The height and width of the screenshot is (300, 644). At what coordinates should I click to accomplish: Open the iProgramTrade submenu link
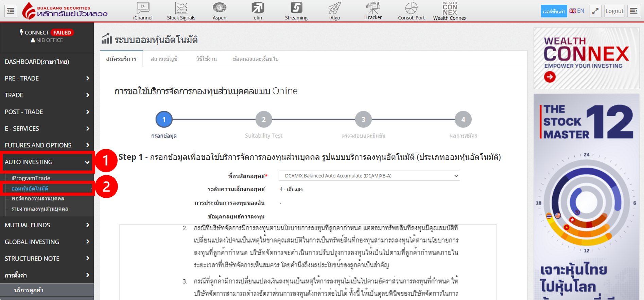tap(31, 178)
